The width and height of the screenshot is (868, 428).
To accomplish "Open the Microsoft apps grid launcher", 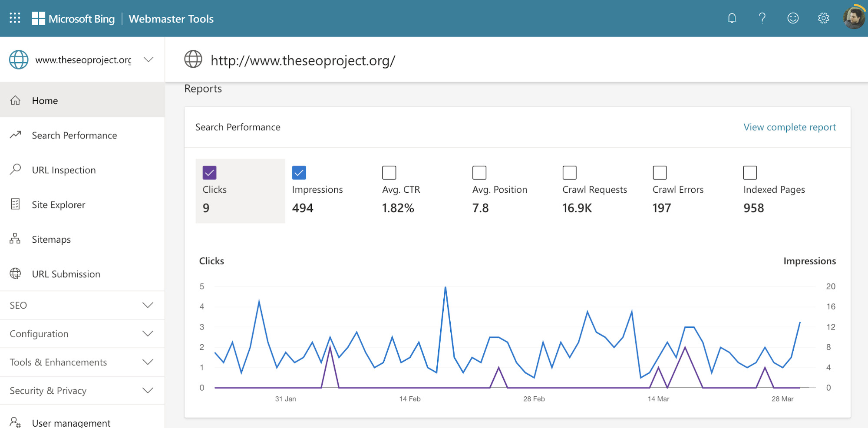I will 15,18.
